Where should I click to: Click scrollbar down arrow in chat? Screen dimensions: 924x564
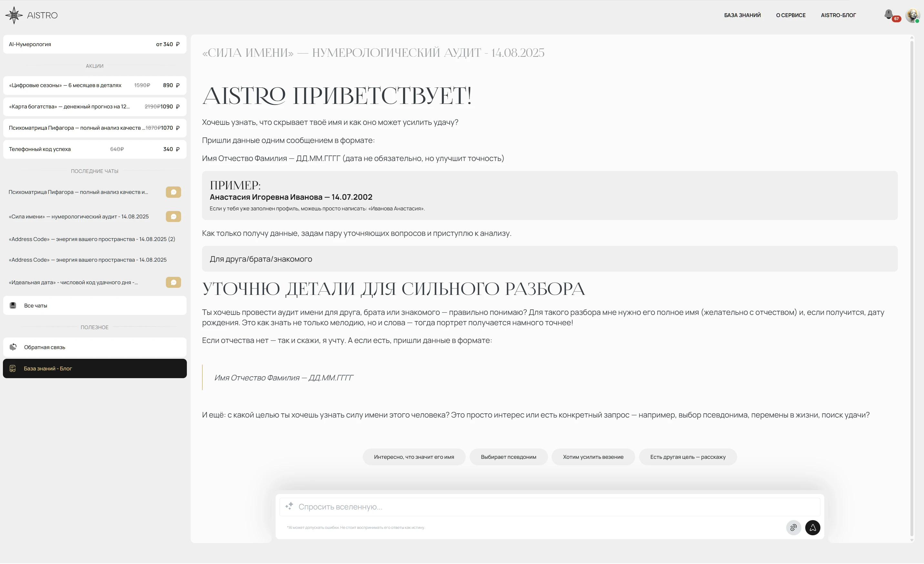tap(912, 540)
